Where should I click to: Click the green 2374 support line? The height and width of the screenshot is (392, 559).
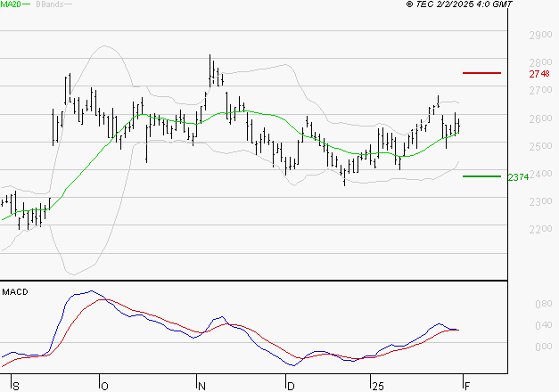pos(481,176)
